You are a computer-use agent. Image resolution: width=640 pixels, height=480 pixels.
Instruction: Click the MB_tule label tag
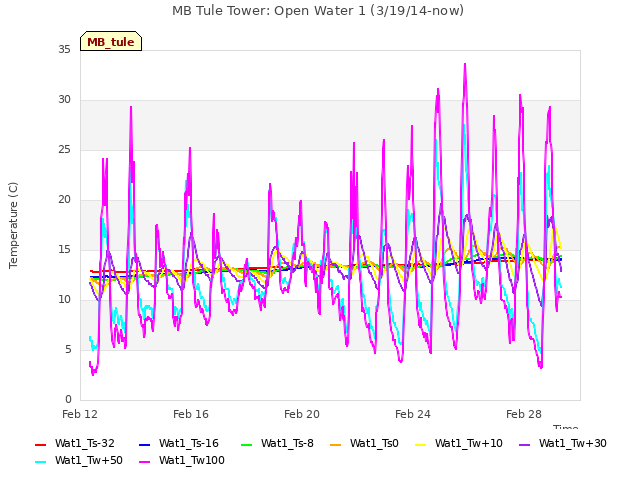click(x=111, y=41)
